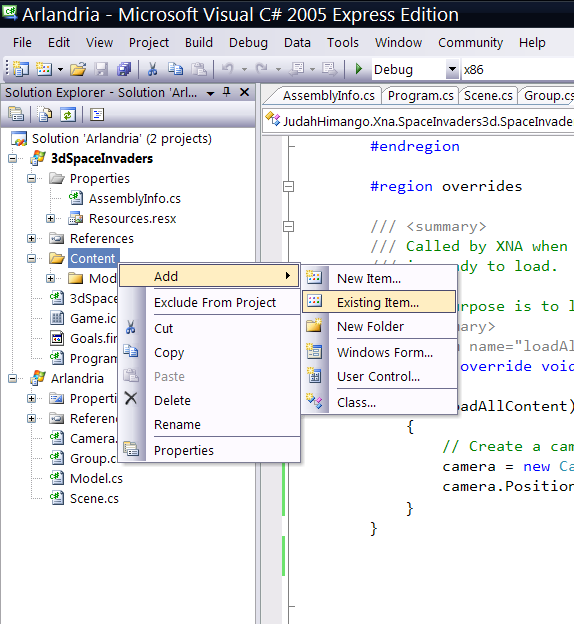574x624 pixels.
Task: Select Scene.cs in the Arlandria project tree
Action: (x=94, y=498)
